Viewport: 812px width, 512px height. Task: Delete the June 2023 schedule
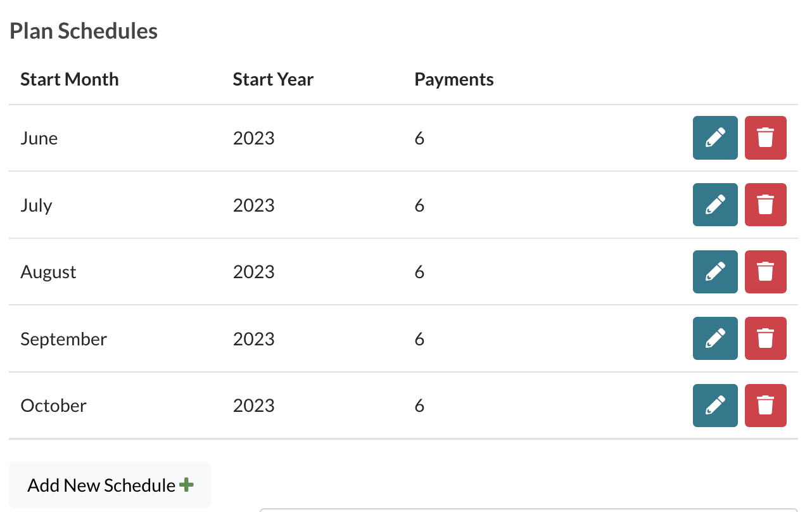[765, 138]
